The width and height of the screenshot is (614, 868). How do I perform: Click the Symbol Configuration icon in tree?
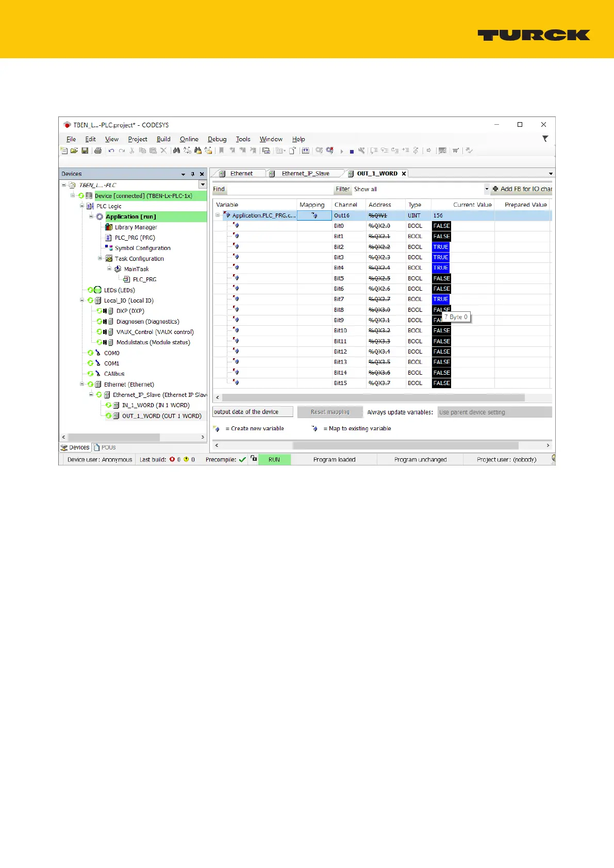[x=109, y=248]
